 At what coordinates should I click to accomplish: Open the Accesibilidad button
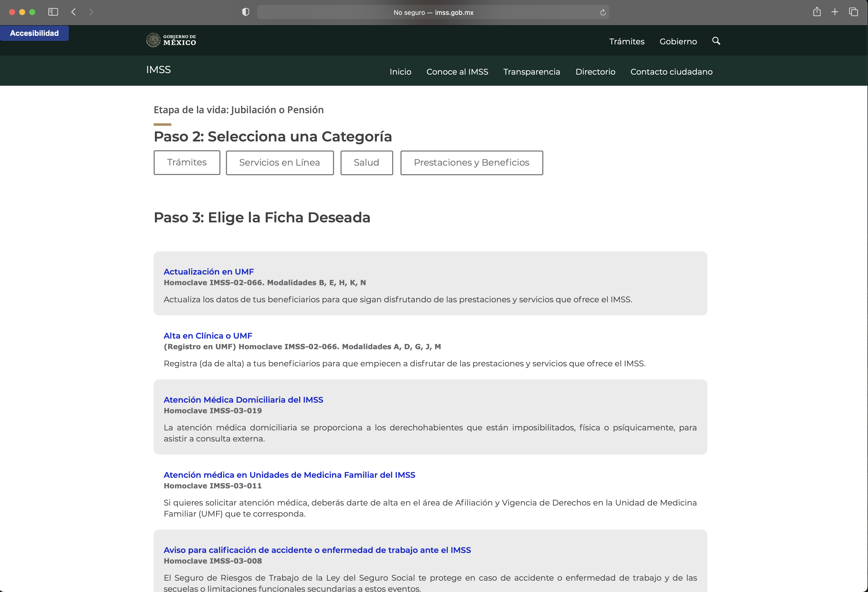pyautogui.click(x=34, y=33)
